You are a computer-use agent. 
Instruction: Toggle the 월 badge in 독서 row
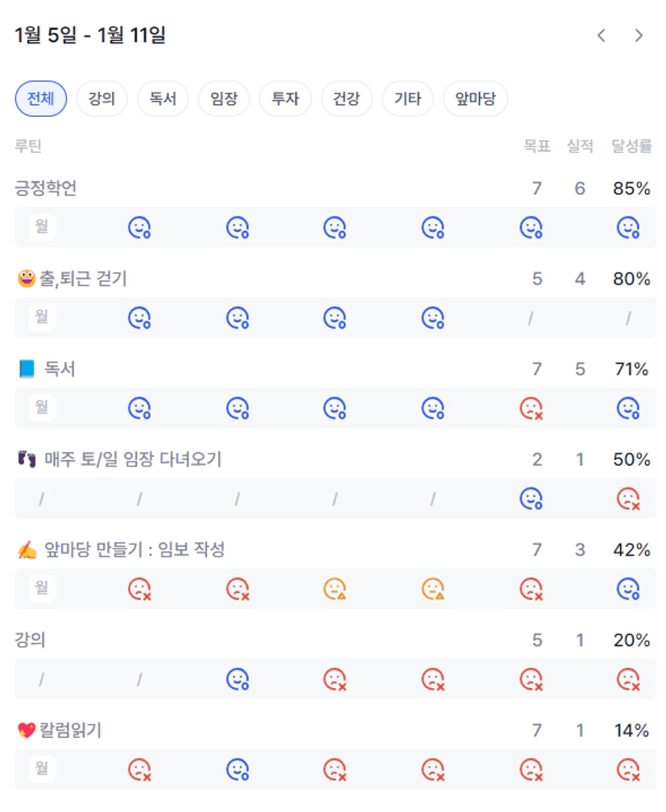click(42, 408)
